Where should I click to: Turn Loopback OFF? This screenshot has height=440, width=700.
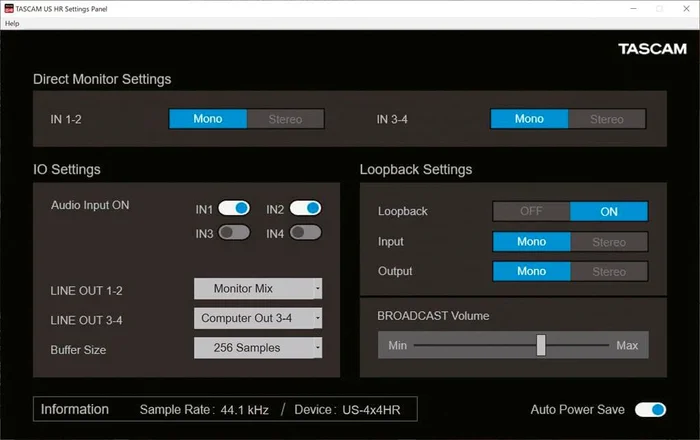point(531,211)
